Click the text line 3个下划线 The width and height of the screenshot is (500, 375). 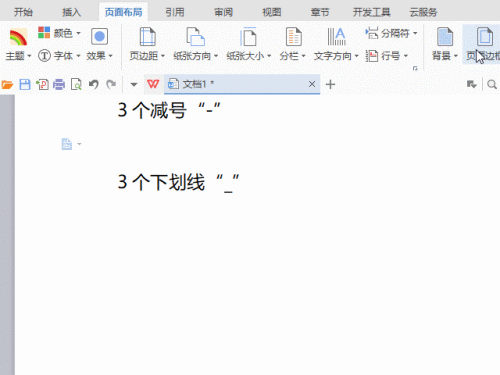tap(178, 182)
